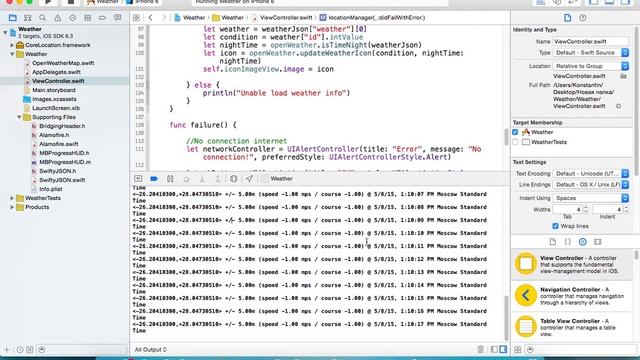Select the Navigation Controller library object
This screenshot has height=360, width=640.
(572, 296)
